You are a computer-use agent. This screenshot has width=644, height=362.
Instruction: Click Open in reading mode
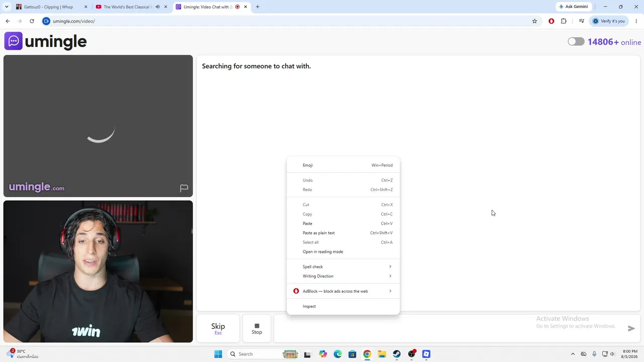click(x=343, y=251)
